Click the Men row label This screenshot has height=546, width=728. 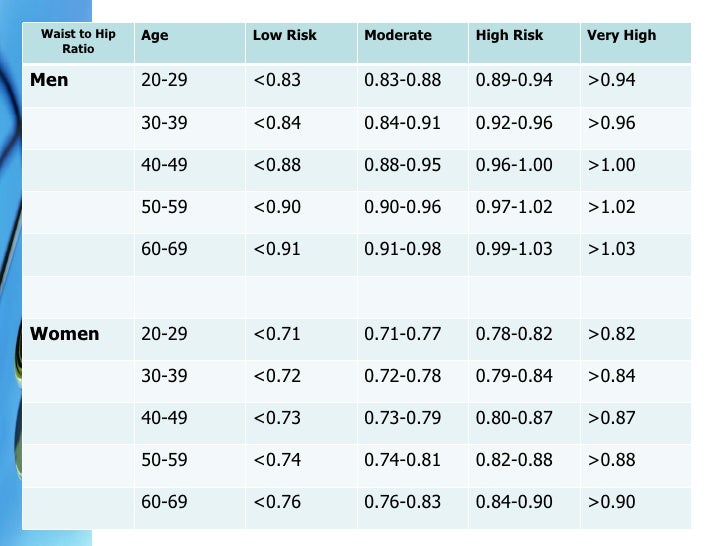(50, 80)
